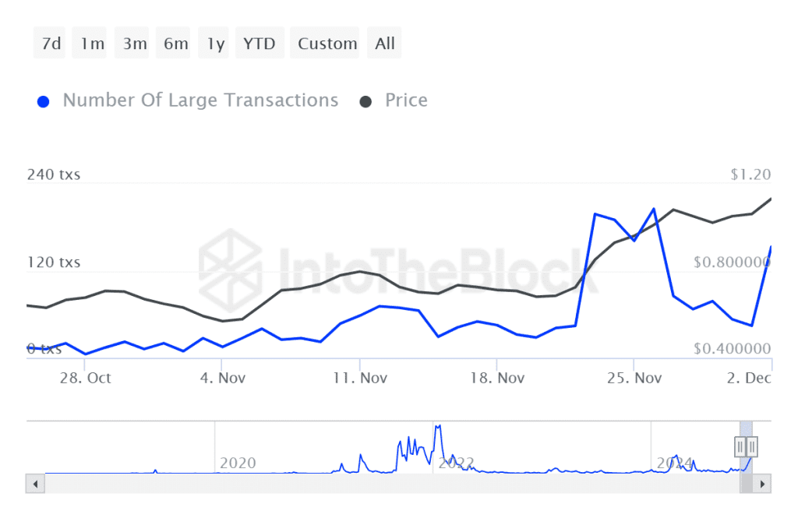
Task: Toggle the Price series legend
Action: click(x=406, y=100)
